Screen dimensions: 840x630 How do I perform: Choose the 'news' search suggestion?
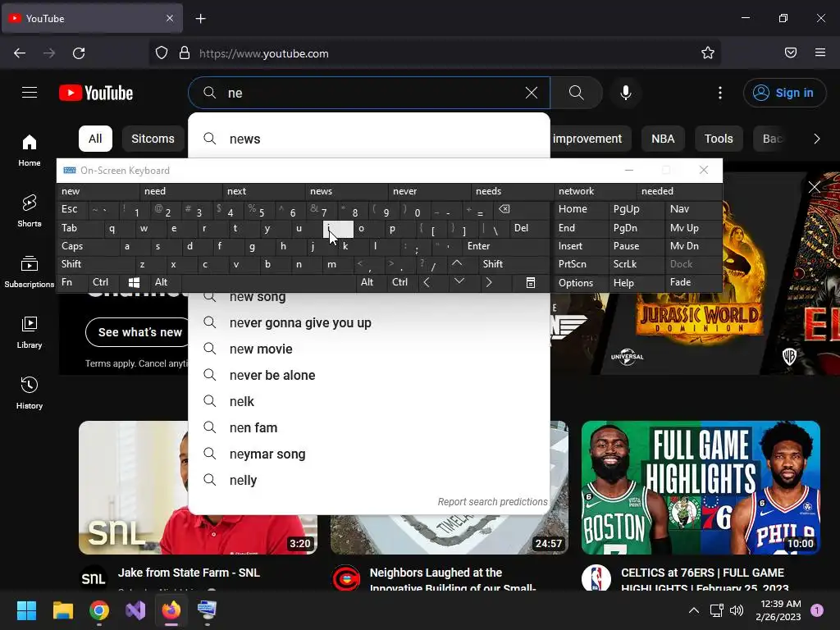[369, 139]
